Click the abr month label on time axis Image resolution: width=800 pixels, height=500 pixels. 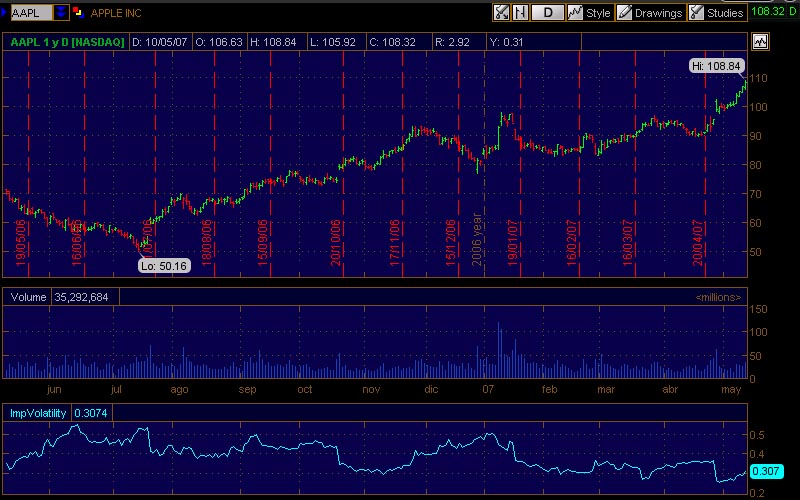tap(670, 389)
